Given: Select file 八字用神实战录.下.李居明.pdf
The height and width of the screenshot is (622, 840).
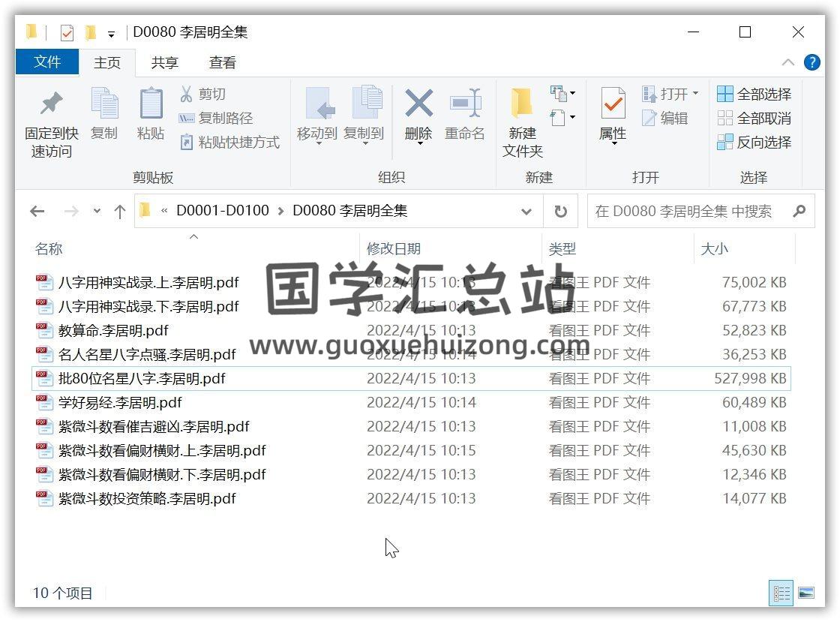Looking at the screenshot, I should (x=148, y=306).
